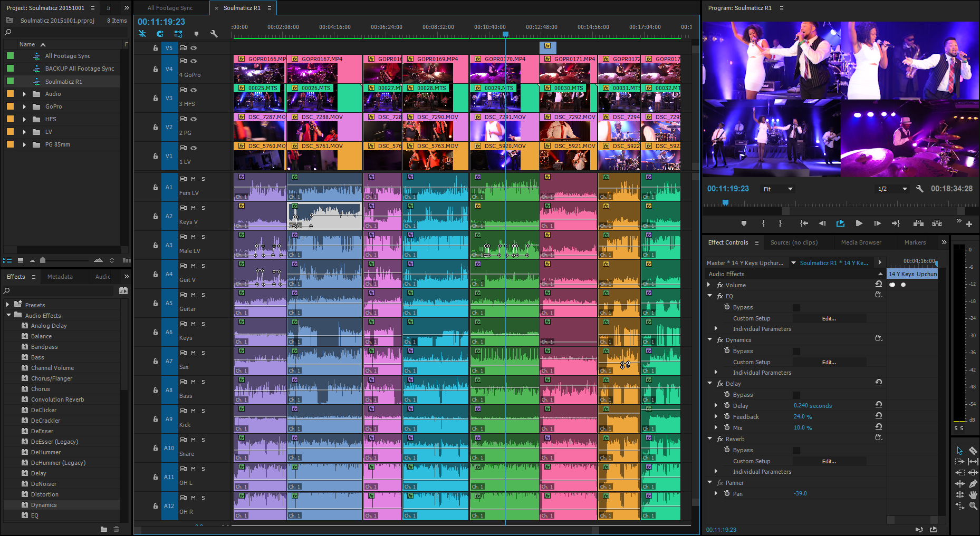Mute the A1 Fem LV track
980x536 pixels.
[193, 179]
